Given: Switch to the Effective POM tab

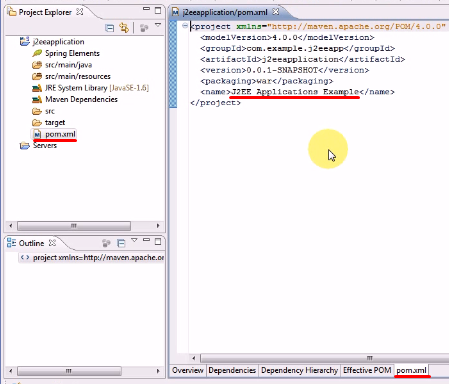Looking at the screenshot, I should coord(367,370).
